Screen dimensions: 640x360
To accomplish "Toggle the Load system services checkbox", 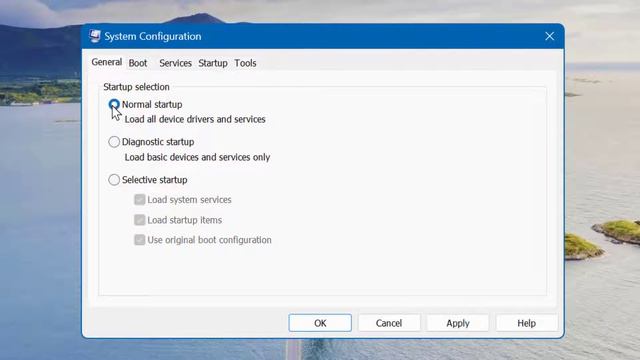I will pyautogui.click(x=140, y=200).
